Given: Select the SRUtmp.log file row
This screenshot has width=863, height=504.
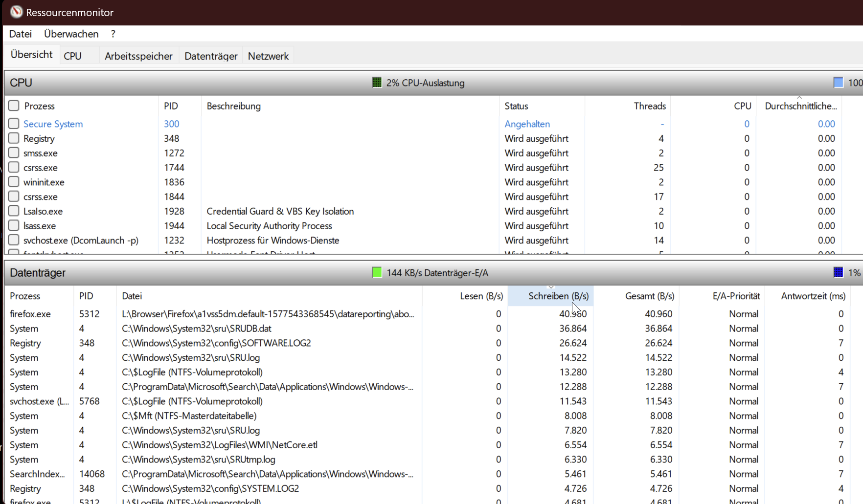Looking at the screenshot, I should point(427,459).
